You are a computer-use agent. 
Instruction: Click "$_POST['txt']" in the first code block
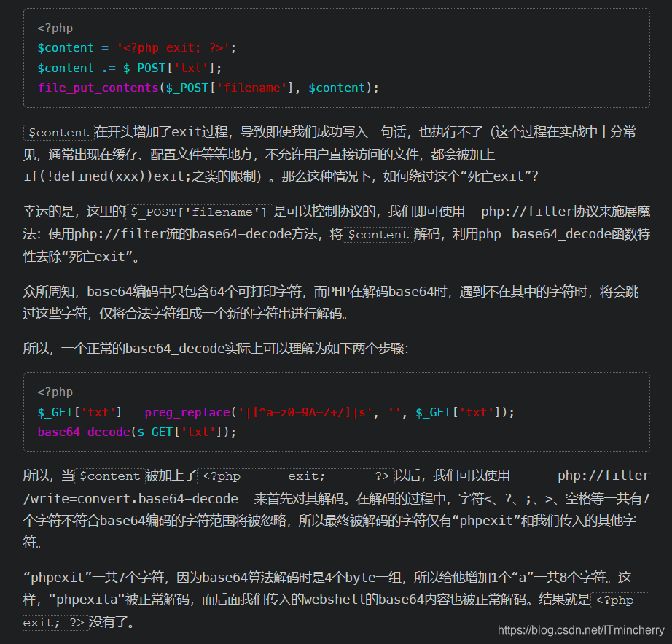pos(169,68)
